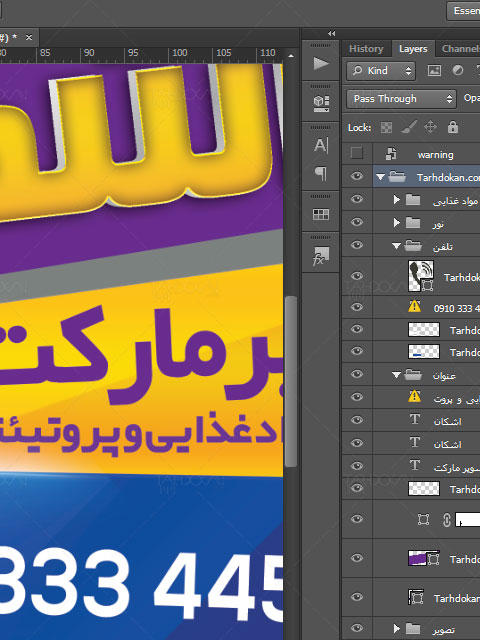Hide the مواد غذایی group
This screenshot has height=640, width=480.
pyautogui.click(x=357, y=199)
